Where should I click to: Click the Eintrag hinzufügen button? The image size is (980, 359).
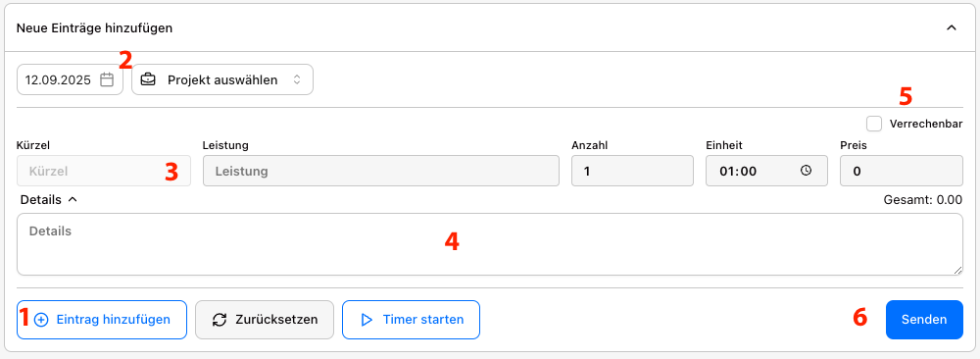102,320
